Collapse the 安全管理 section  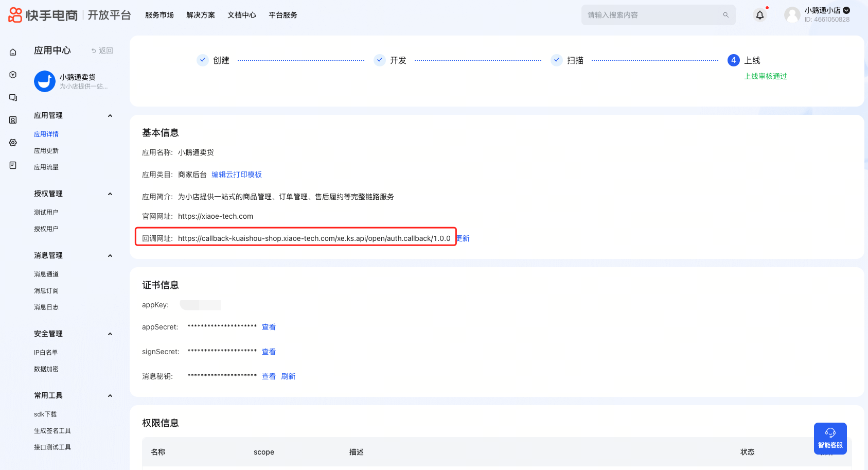(110, 334)
